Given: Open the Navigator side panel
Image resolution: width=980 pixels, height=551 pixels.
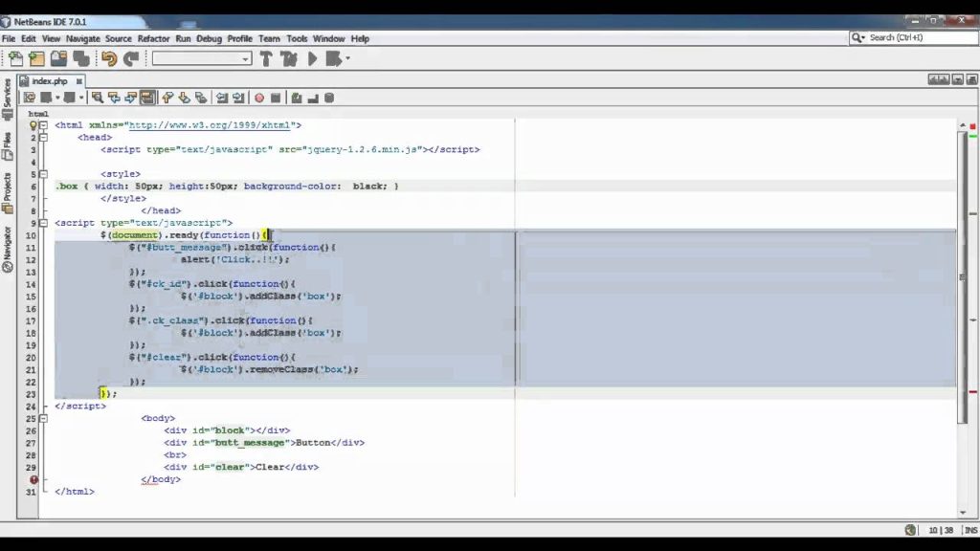Looking at the screenshot, I should point(8,250).
